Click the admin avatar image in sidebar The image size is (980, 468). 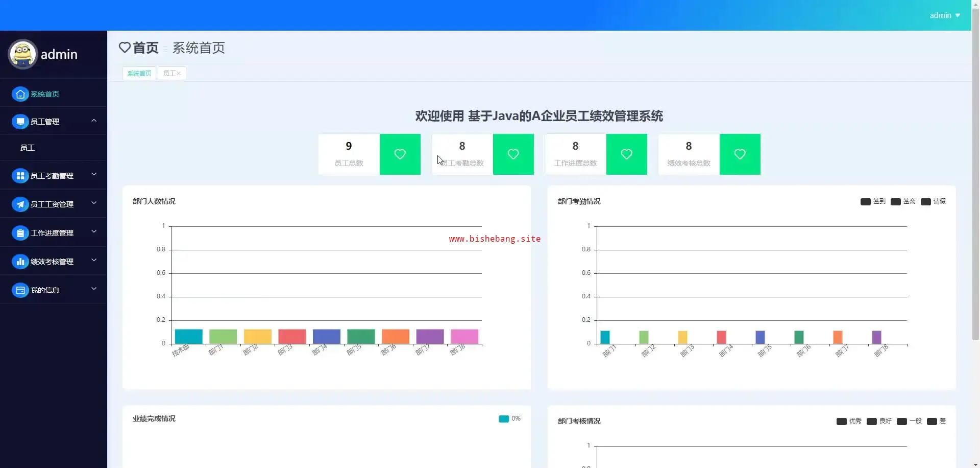click(23, 54)
